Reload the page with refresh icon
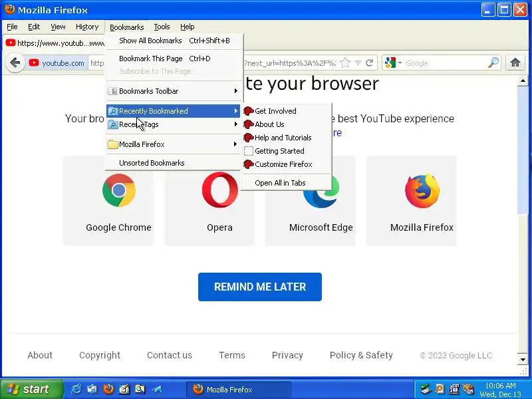Image resolution: width=532 pixels, height=399 pixels. pyautogui.click(x=370, y=63)
